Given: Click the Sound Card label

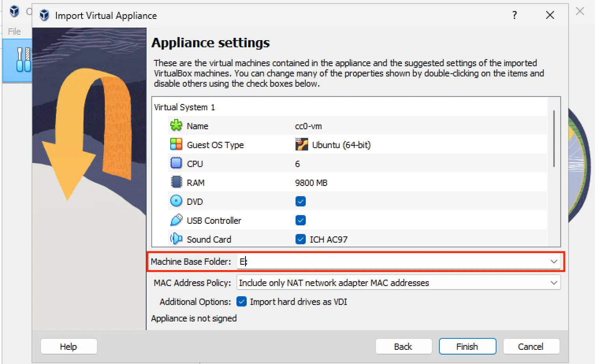Looking at the screenshot, I should pos(209,240).
